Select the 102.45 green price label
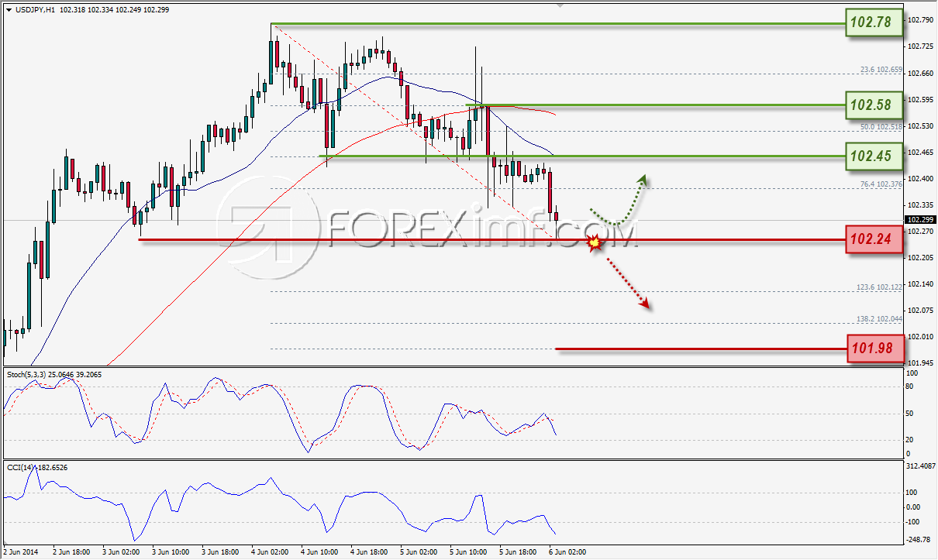 874,156
